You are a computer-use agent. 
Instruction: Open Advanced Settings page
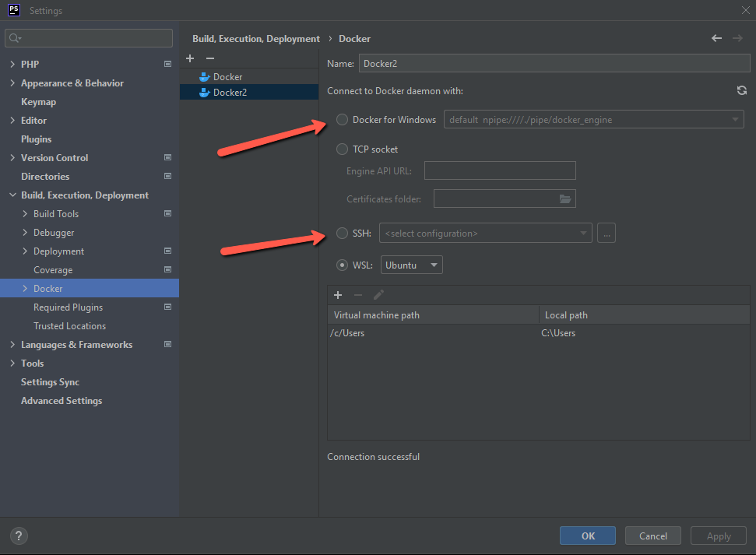(x=62, y=401)
